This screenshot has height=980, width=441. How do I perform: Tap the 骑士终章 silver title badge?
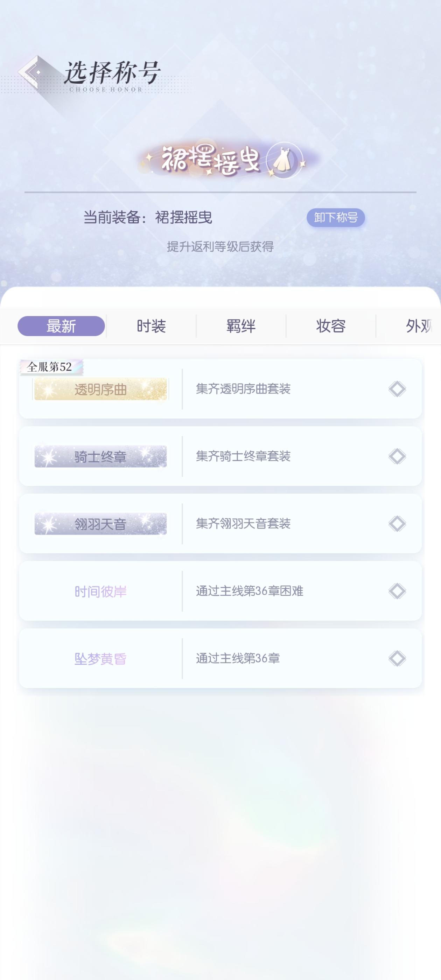(100, 456)
